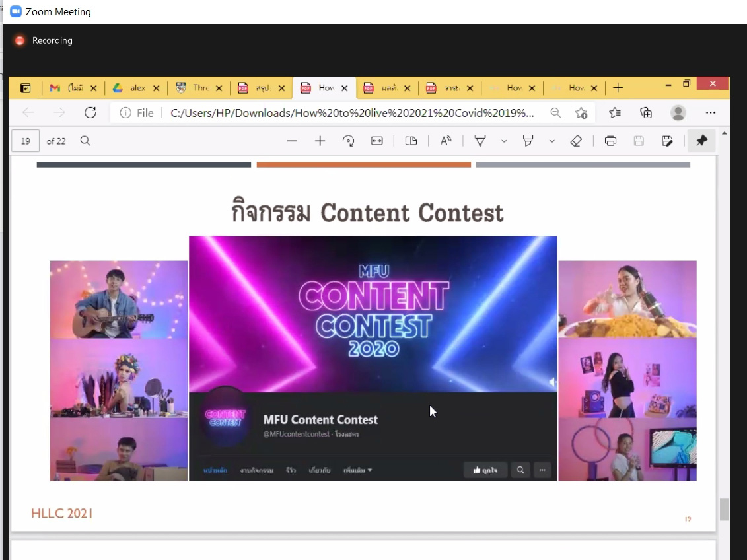The height and width of the screenshot is (560, 747).
Task: Open the browser Settings menu (three dots)
Action: (711, 113)
